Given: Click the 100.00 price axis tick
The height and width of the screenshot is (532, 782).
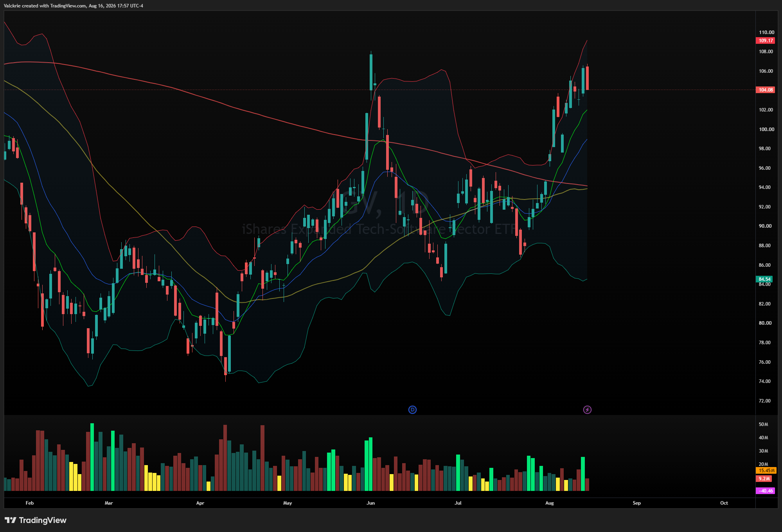Looking at the screenshot, I should (766, 129).
